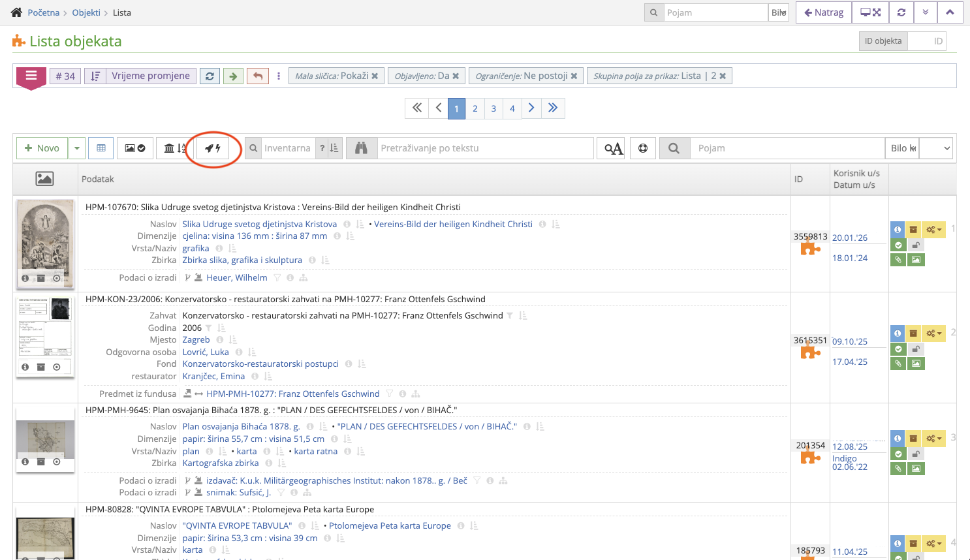This screenshot has width=970, height=560.
Task: Click the table view icon
Action: tap(101, 148)
